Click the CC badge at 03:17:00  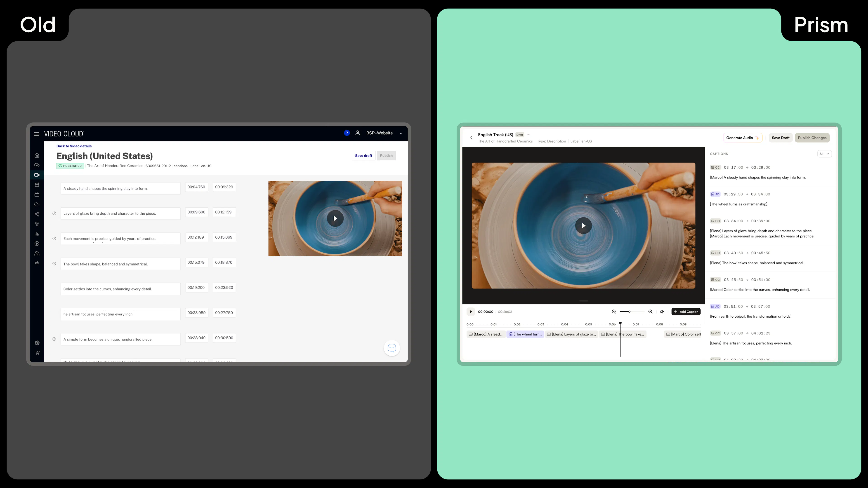(x=715, y=167)
